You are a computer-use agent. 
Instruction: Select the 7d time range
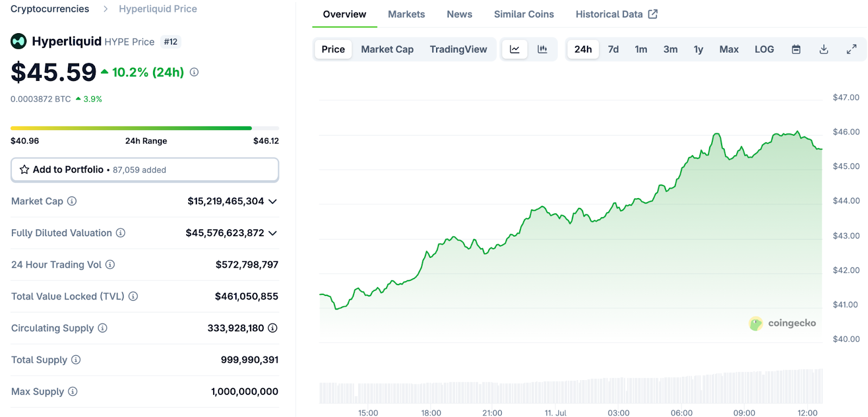[x=613, y=49]
